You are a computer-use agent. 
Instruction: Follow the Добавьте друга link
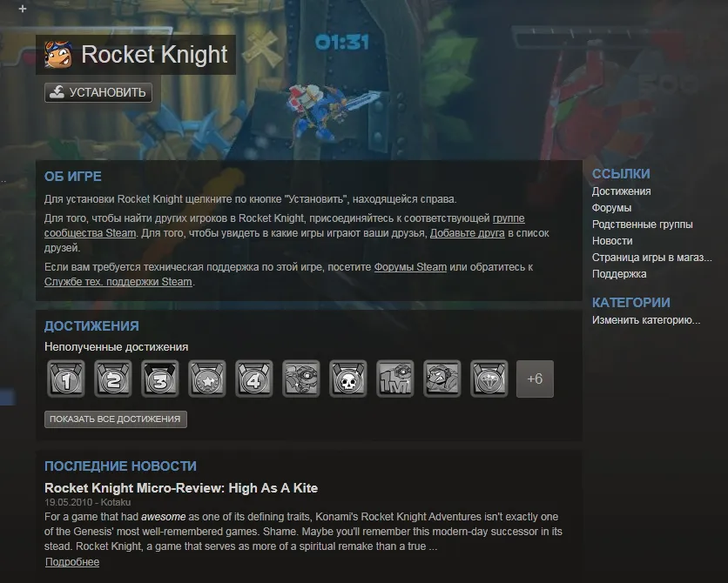pos(467,233)
